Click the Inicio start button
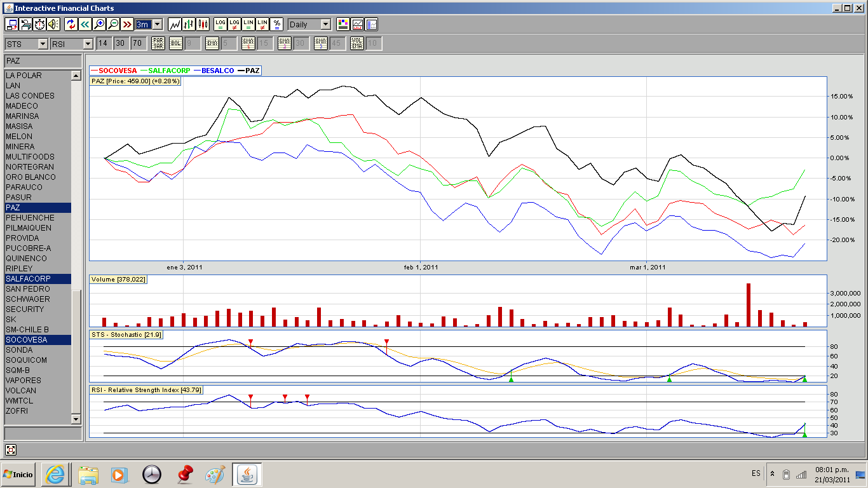Viewport: 868px width, 488px height. point(18,475)
